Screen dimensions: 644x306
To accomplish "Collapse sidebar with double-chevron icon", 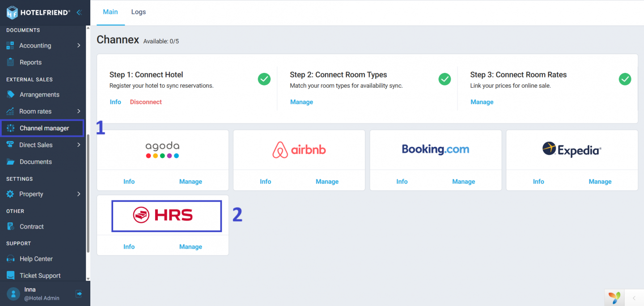I will (x=79, y=13).
